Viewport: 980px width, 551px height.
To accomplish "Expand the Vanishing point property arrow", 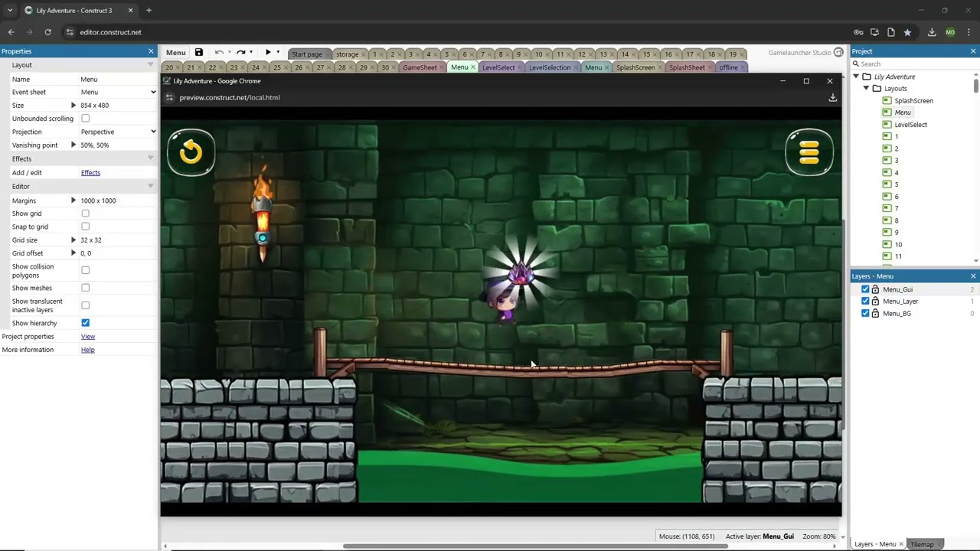I will 73,145.
